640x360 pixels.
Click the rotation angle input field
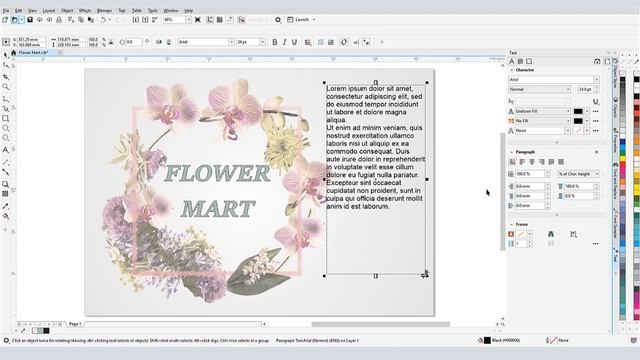(133, 42)
